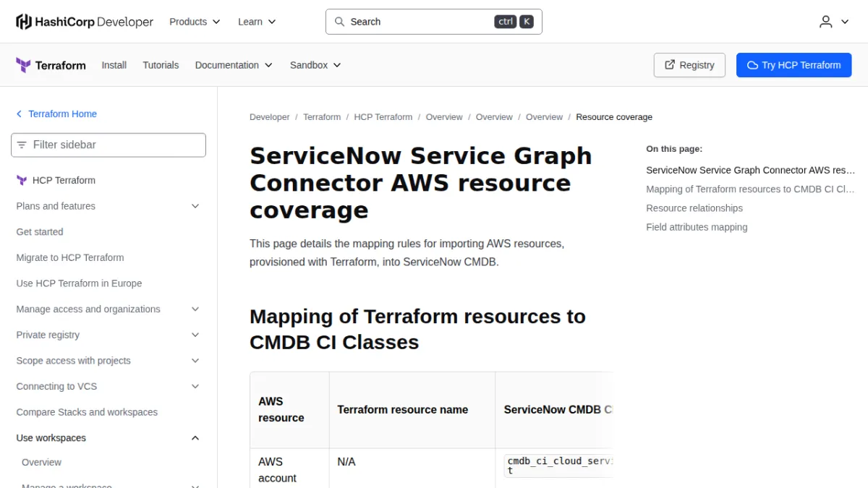The width and height of the screenshot is (868, 488).
Task: Open the user account icon menu
Action: (x=833, y=22)
